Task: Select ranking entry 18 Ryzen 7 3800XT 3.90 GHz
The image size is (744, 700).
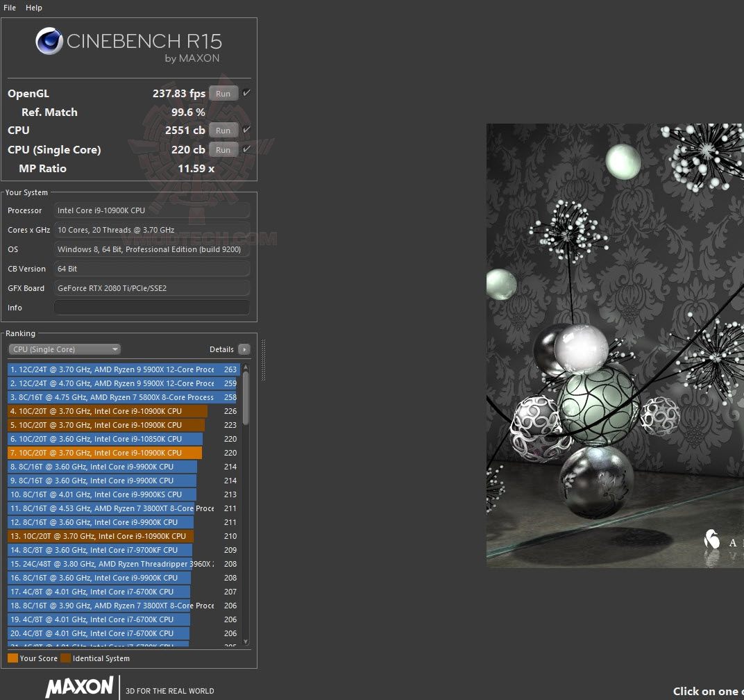Action: (x=124, y=606)
